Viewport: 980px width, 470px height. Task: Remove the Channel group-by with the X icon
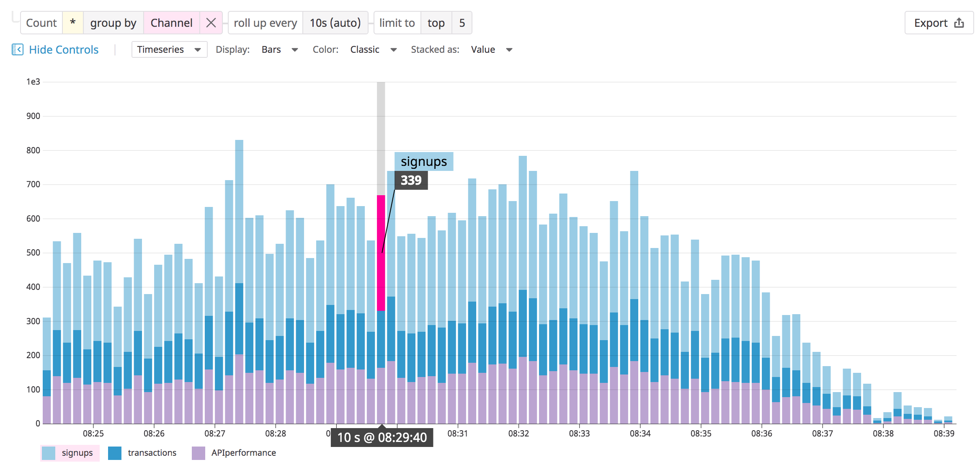[x=211, y=23]
